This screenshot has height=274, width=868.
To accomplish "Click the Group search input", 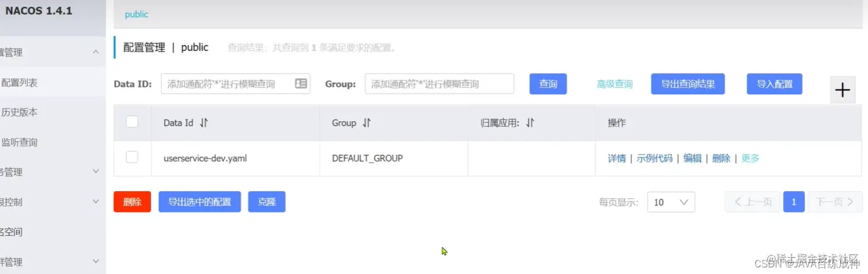I will pyautogui.click(x=439, y=83).
